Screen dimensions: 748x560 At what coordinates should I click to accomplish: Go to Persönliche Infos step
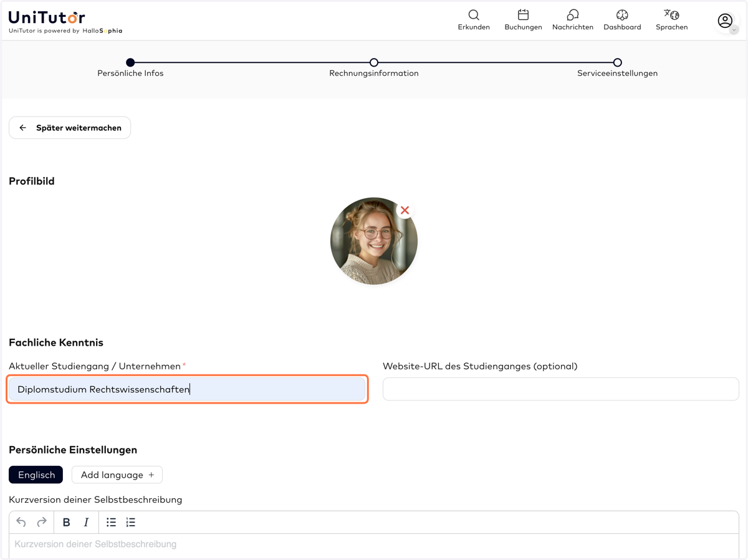(130, 62)
